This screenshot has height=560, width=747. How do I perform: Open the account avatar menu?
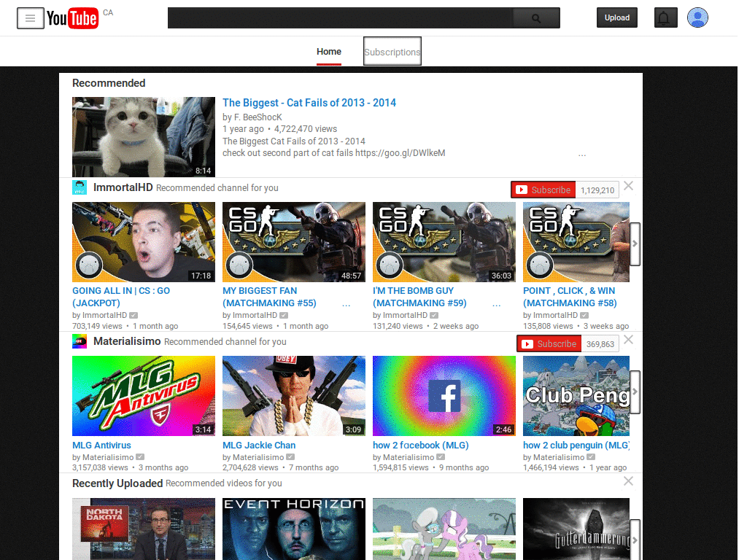tap(697, 17)
